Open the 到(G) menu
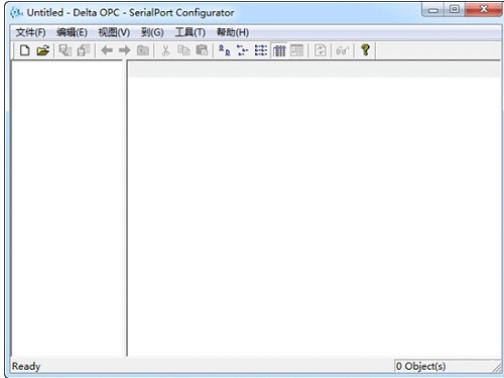Screen dimensions: 504x378 152,32
